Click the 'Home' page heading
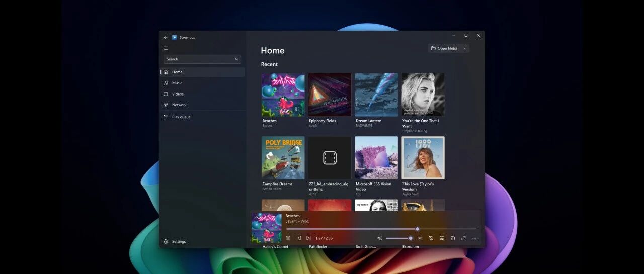644x274 pixels. coord(273,50)
